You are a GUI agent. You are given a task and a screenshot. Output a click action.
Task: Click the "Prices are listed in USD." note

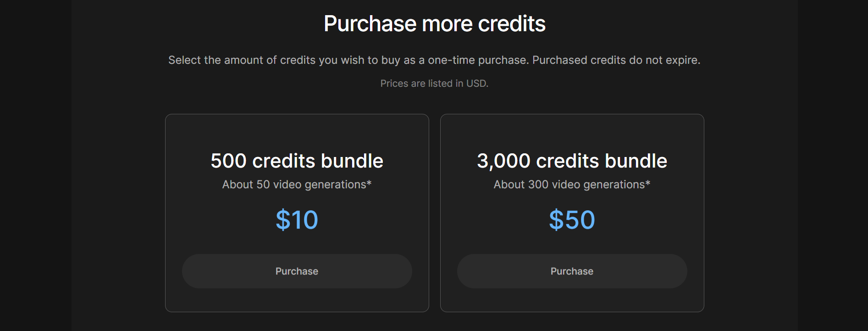434,84
